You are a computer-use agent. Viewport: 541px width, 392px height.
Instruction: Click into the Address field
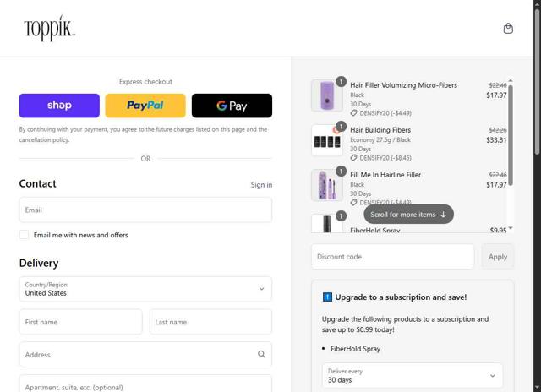pyautogui.click(x=145, y=354)
